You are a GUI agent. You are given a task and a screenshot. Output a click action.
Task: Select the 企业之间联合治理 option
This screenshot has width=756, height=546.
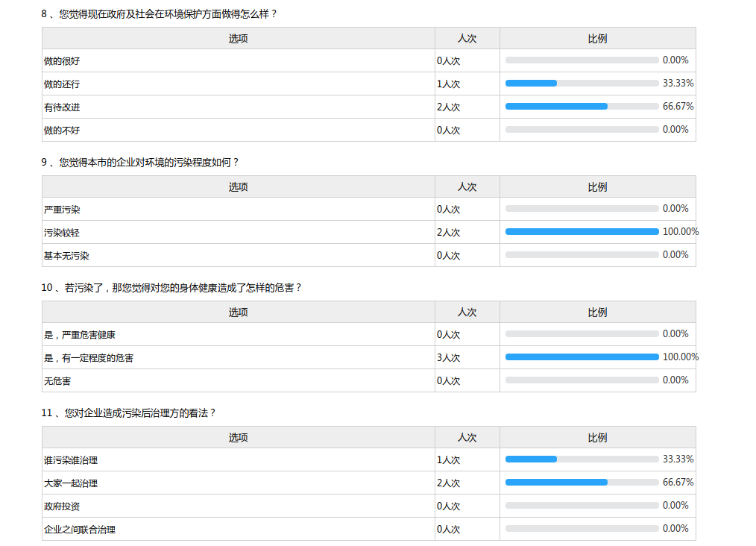click(x=80, y=530)
